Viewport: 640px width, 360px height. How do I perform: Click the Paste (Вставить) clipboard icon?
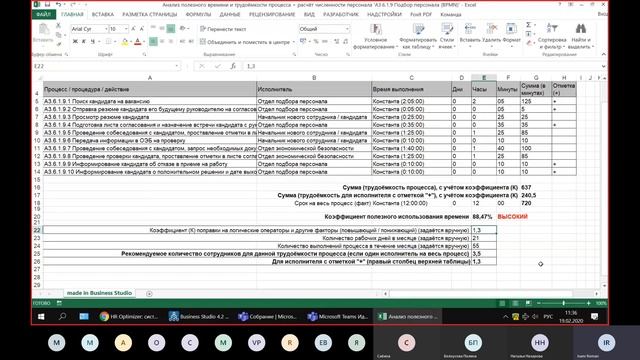pos(43,30)
